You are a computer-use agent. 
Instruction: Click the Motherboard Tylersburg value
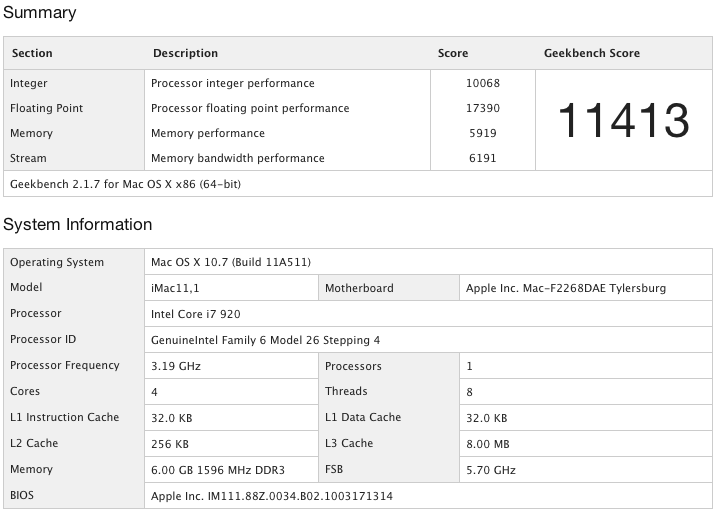point(566,288)
